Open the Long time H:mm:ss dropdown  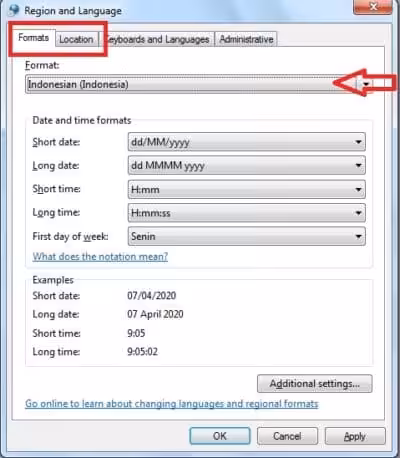[x=247, y=213]
